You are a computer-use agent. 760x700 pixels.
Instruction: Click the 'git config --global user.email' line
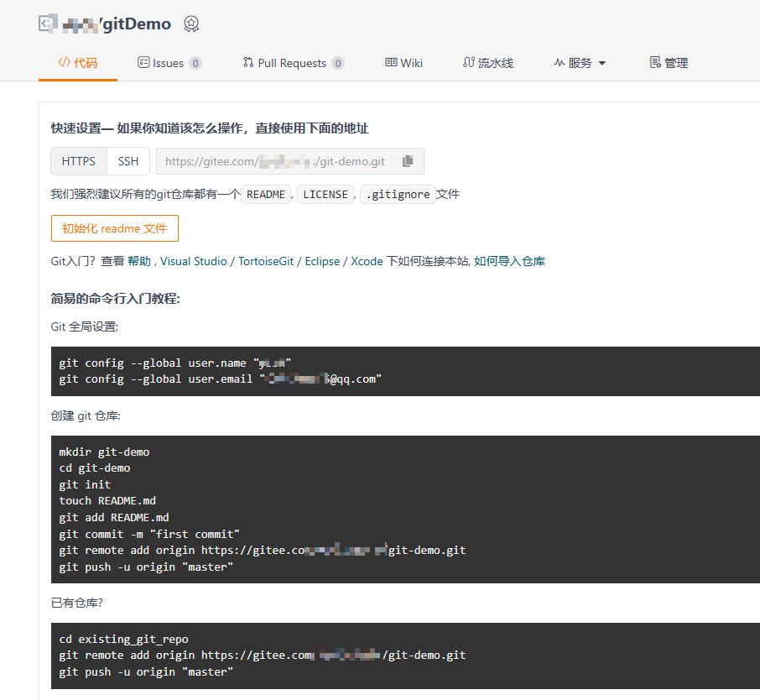coord(221,379)
